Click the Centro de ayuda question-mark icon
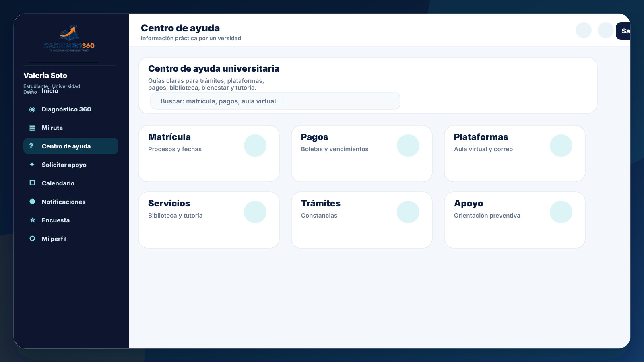644x362 pixels. [31, 146]
